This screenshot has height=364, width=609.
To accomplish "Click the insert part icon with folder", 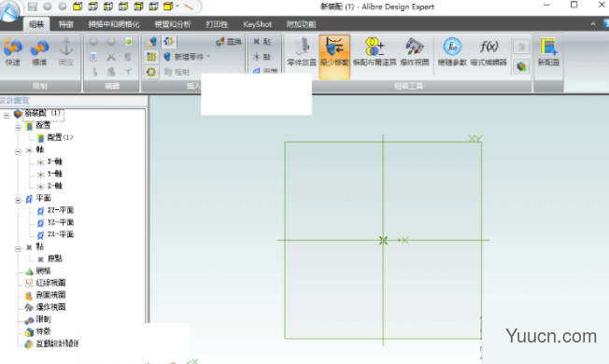I will (152, 41).
